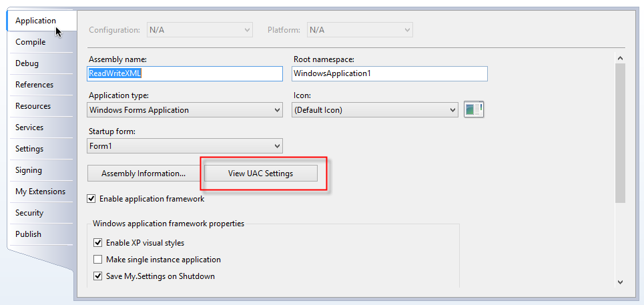The image size is (644, 305).
Task: Toggle Enable application framework checkbox
Action: pyautogui.click(x=92, y=199)
